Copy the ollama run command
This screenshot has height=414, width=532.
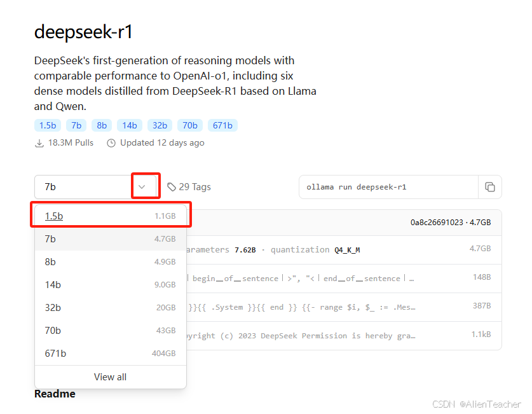489,187
